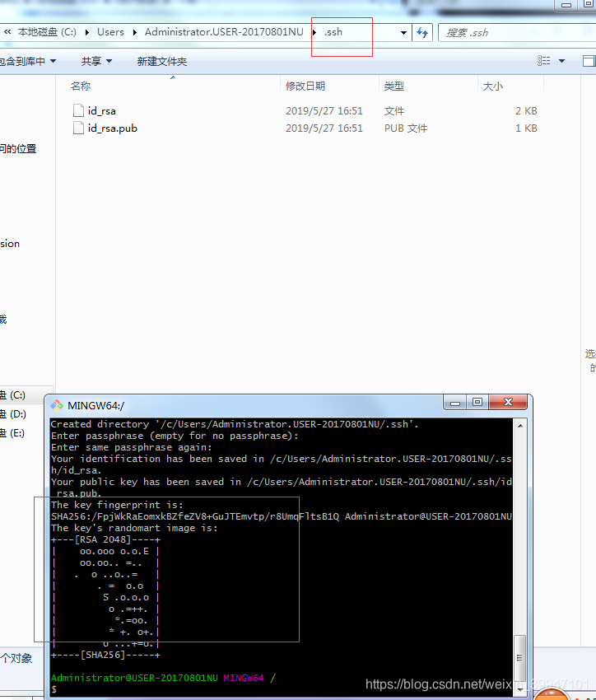Click the '1 KB' size cell
Image resolution: width=596 pixels, height=700 pixels.
pyautogui.click(x=526, y=128)
